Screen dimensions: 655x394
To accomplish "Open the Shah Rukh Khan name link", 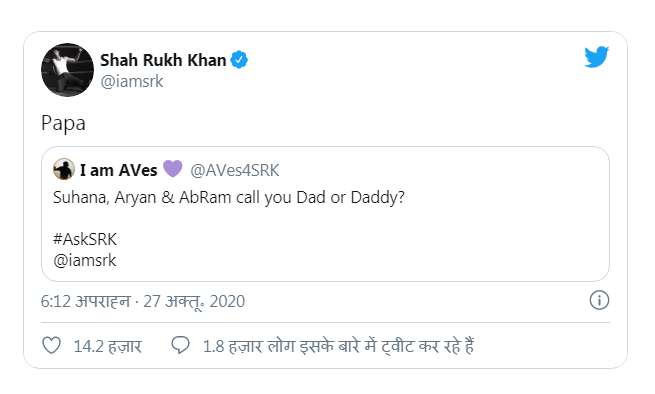I will (x=163, y=60).
